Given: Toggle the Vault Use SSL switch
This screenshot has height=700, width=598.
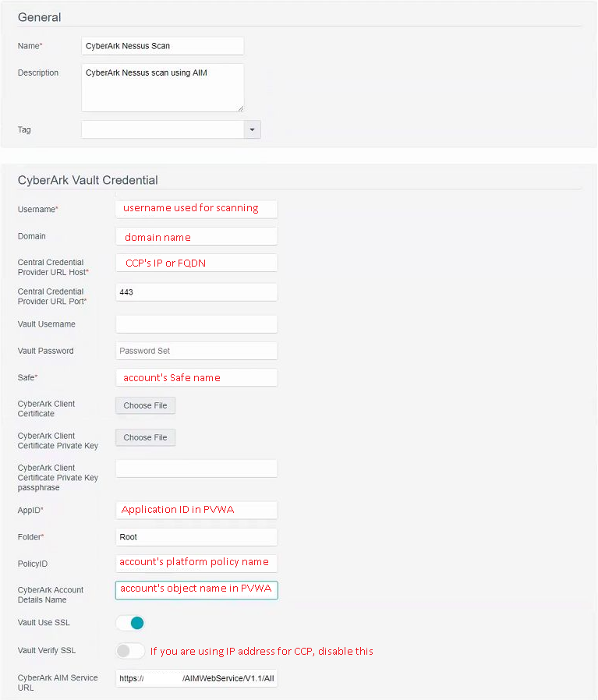Looking at the screenshot, I should [x=130, y=623].
